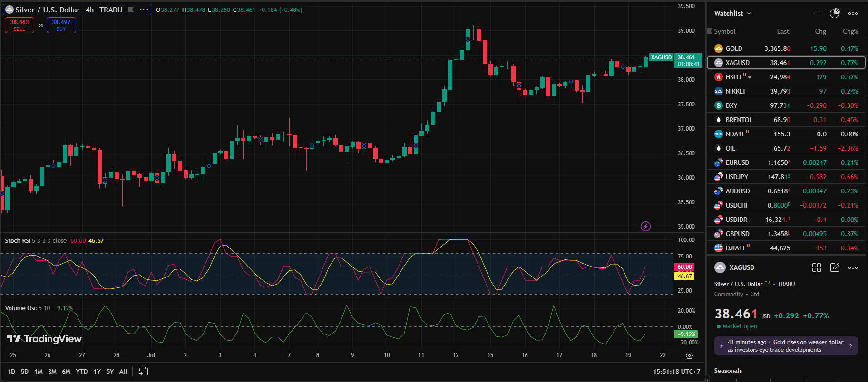Image resolution: width=868 pixels, height=382 pixels.
Task: Toggle the flag column header beside Symbol
Action: [710, 31]
